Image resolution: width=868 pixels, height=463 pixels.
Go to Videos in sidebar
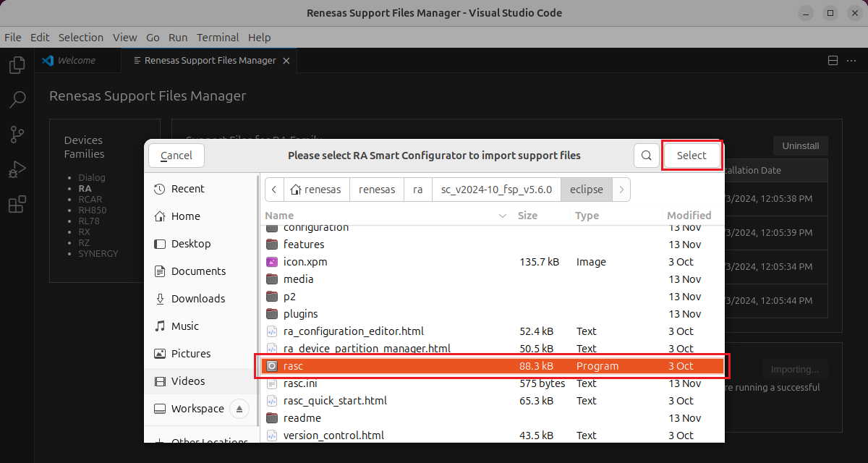[x=202, y=381]
